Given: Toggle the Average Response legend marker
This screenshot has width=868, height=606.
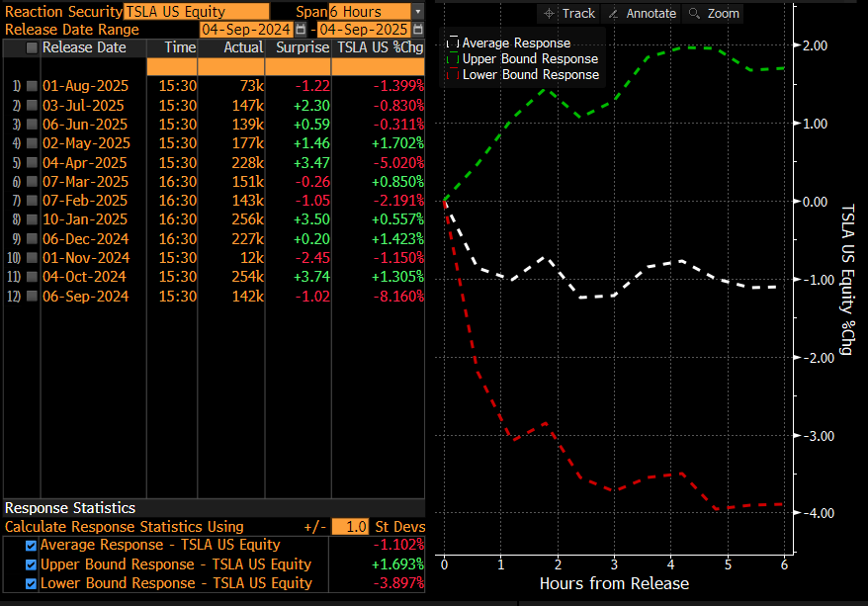Looking at the screenshot, I should click(x=453, y=43).
